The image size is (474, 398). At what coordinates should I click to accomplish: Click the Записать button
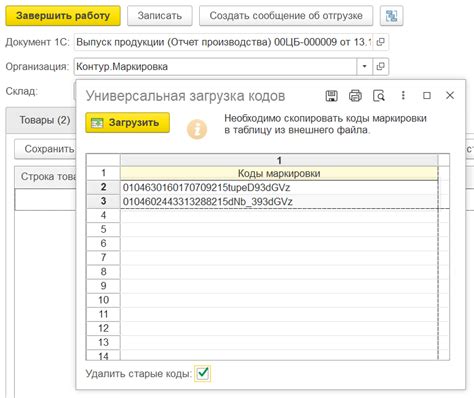[160, 16]
